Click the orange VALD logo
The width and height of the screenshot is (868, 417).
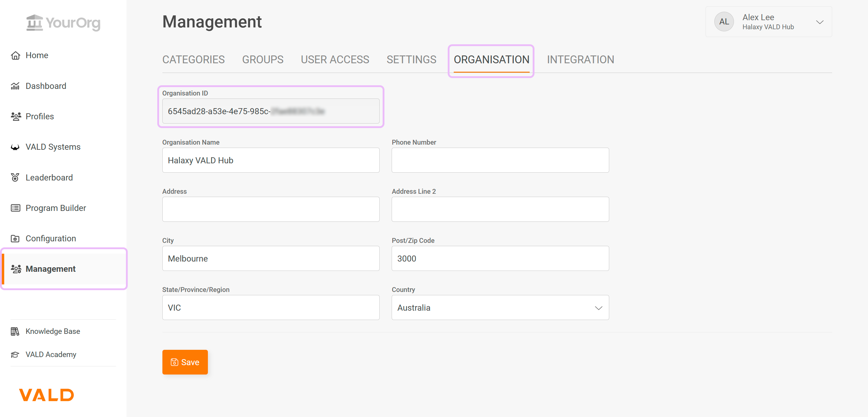pyautogui.click(x=46, y=395)
